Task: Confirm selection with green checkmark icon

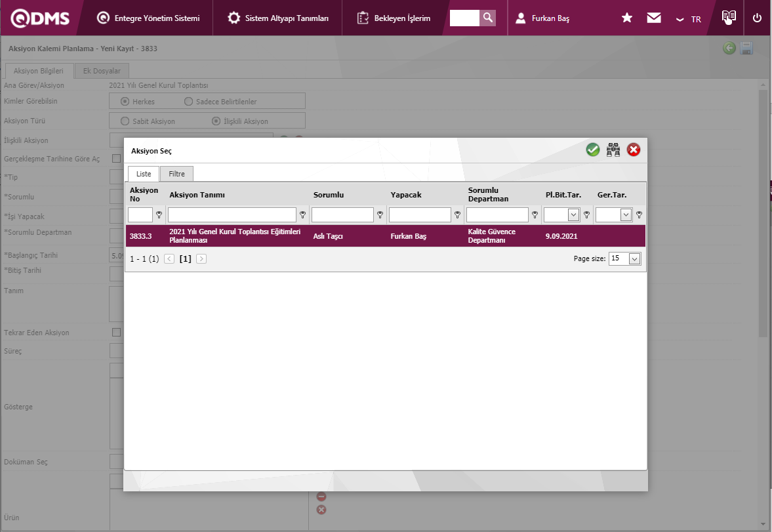Action: click(x=593, y=150)
